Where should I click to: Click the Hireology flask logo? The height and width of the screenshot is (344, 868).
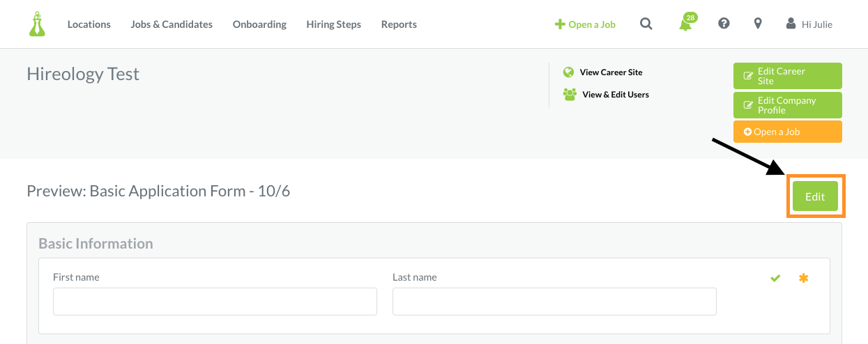(x=37, y=24)
